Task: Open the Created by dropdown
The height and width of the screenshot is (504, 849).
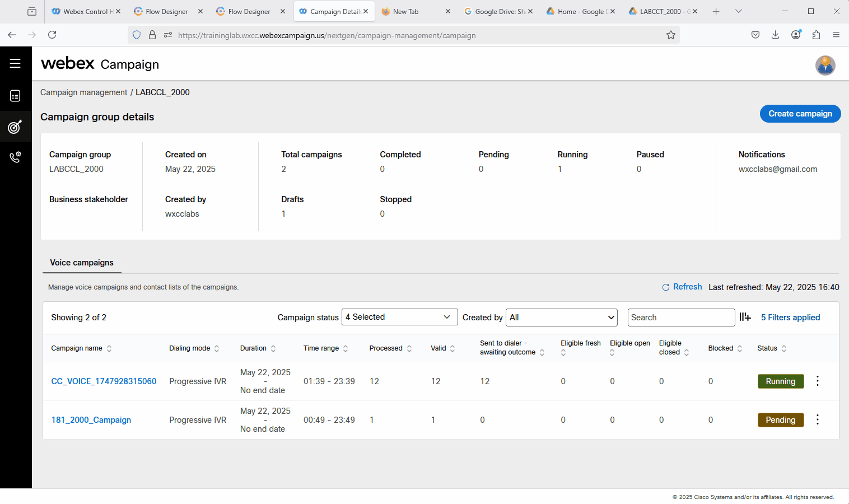Action: (561, 318)
